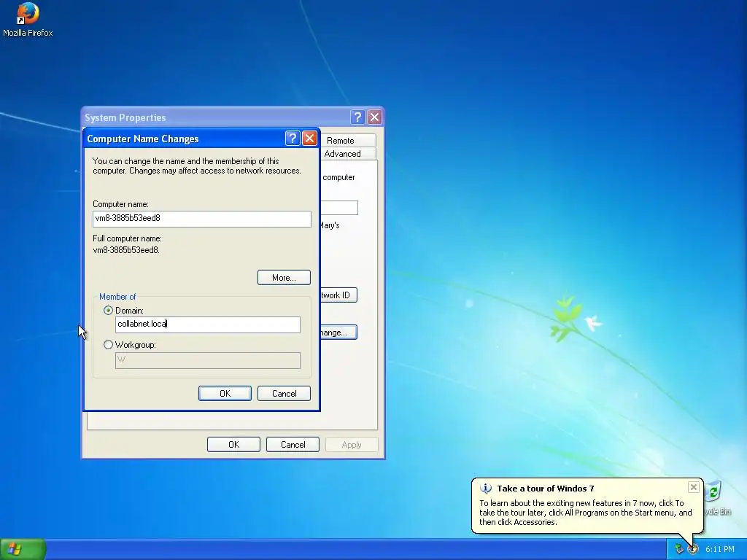Click the taskbar clock showing 6:11 PM

(719, 549)
